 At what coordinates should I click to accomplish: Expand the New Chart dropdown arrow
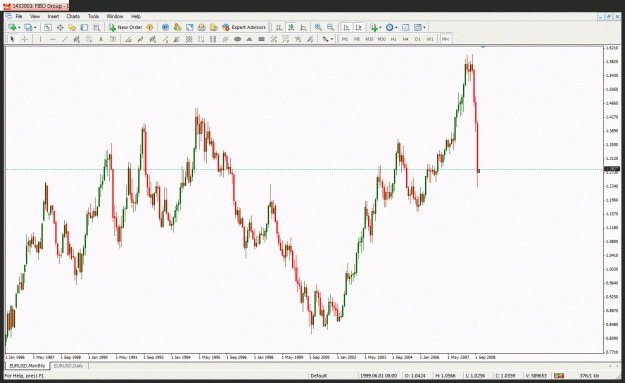click(19, 27)
